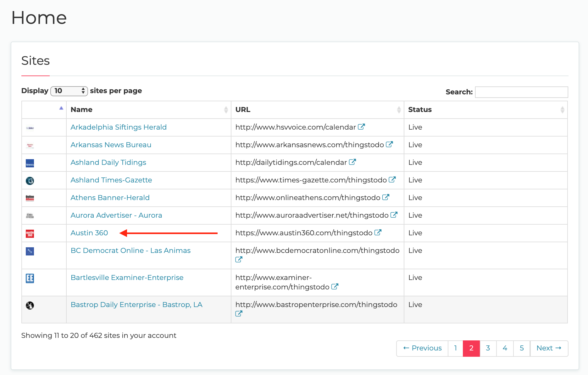Open external link icon for examiner-enterprise.com
588x375 pixels.
pyautogui.click(x=335, y=287)
